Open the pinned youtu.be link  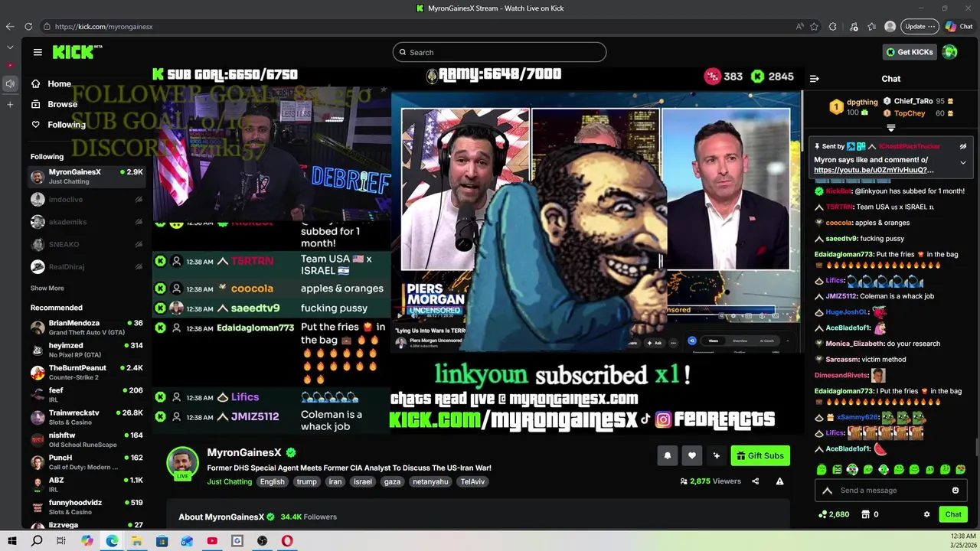(874, 170)
